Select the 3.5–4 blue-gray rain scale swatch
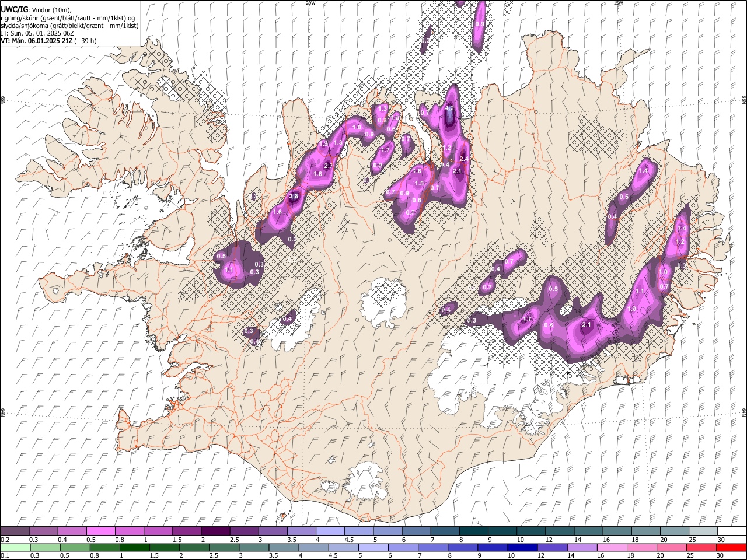Viewport: 747px width, 560px height. pos(284,547)
